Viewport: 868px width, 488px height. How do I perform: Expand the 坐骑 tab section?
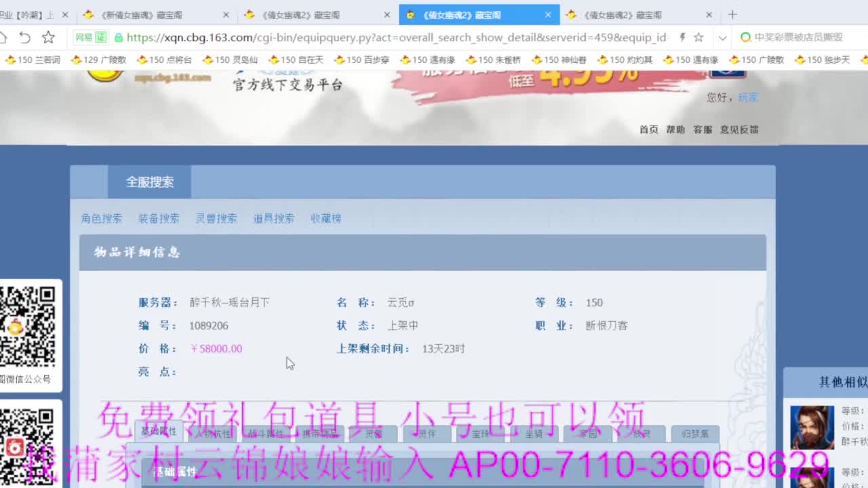point(534,434)
